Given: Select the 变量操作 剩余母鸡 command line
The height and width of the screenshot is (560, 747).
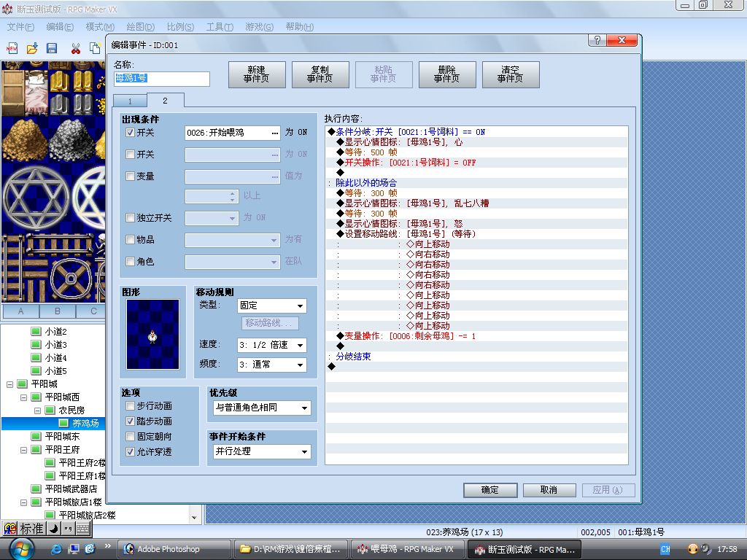Looking at the screenshot, I should click(x=476, y=336).
